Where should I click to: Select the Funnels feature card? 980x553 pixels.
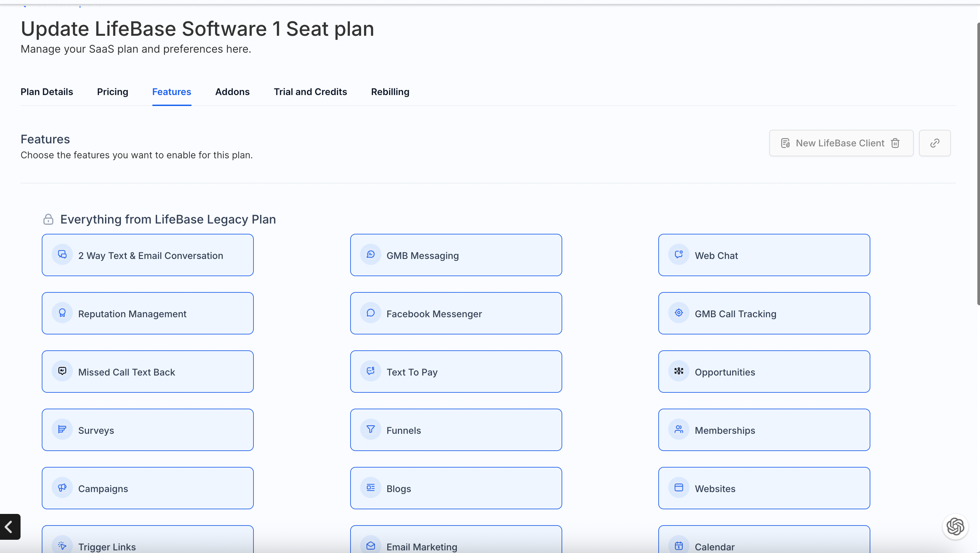coord(456,430)
